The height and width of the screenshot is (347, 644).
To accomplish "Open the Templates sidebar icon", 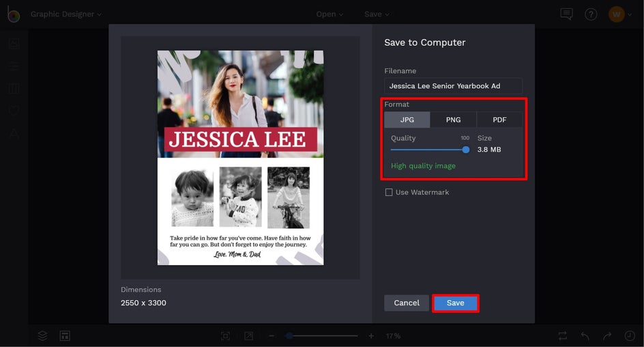I will coord(14,88).
